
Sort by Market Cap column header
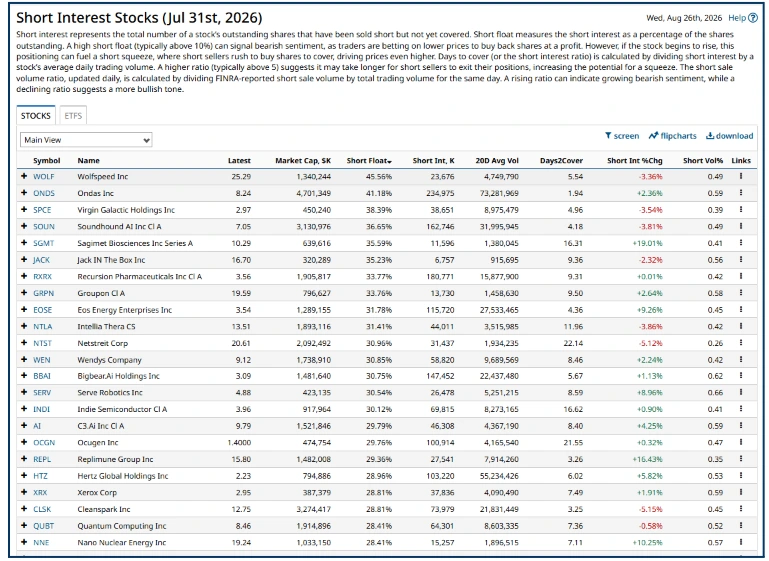coord(303,160)
